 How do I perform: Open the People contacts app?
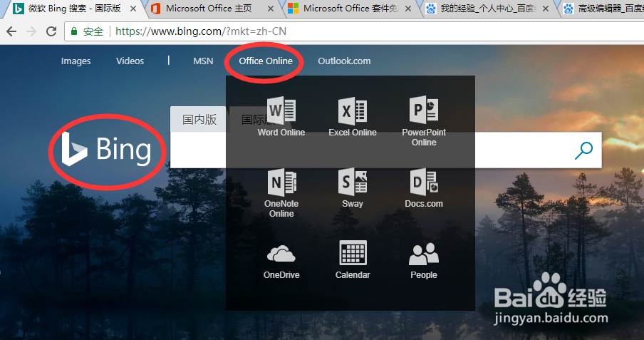tap(424, 261)
